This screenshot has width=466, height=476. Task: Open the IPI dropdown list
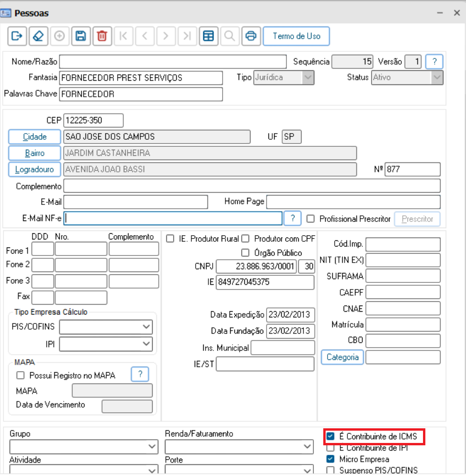click(106, 344)
